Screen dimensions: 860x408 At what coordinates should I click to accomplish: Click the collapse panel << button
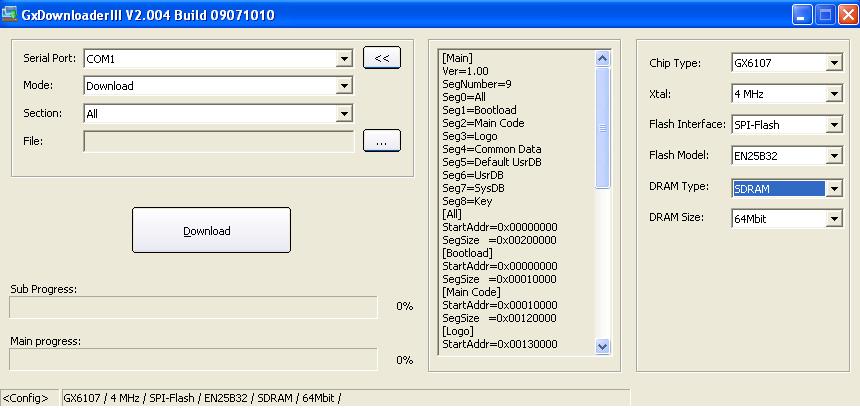click(381, 58)
